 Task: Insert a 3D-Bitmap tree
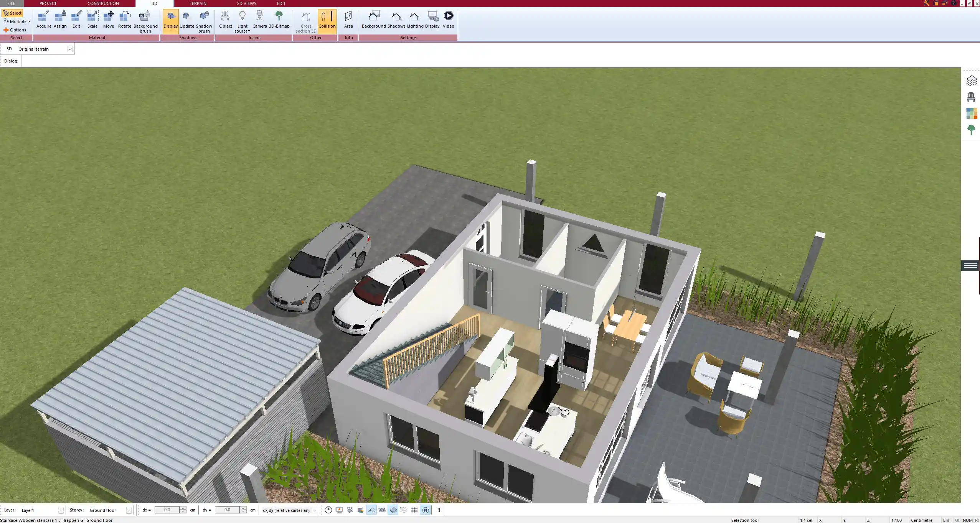pyautogui.click(x=279, y=20)
